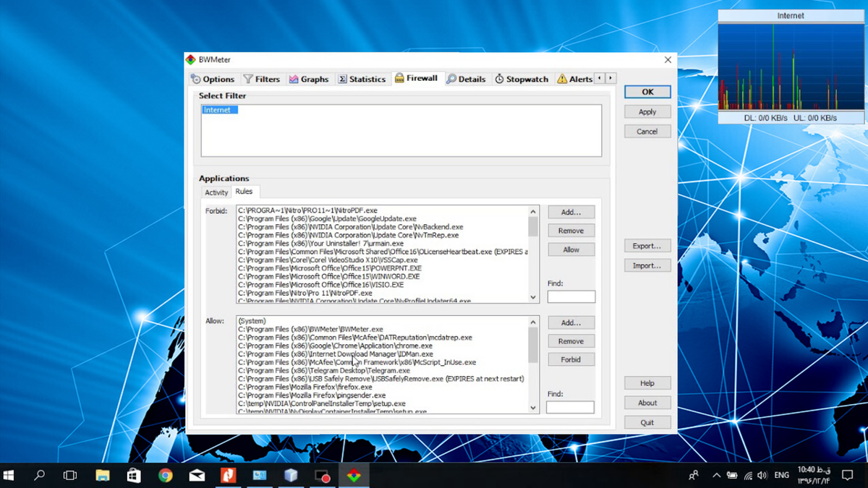Click the Allow button beside Forbid list
Screen dimensions: 868x488
[x=571, y=249]
